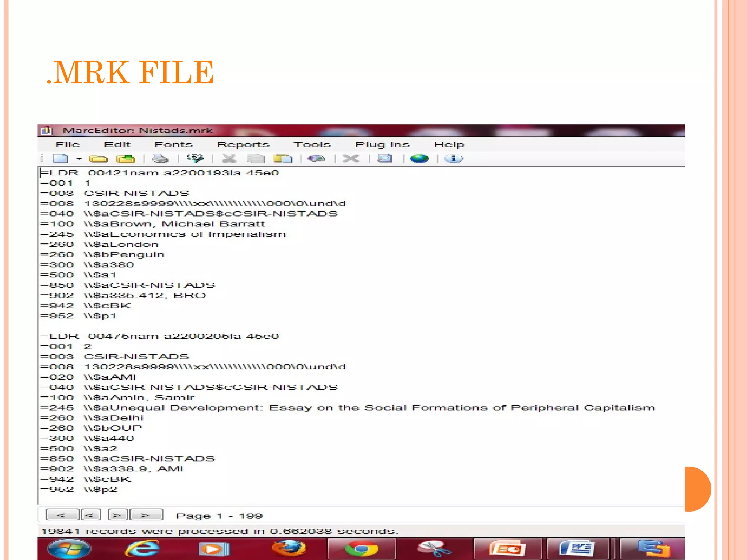Viewport: 747px width, 560px height.
Task: Open Snipping Tool from taskbar
Action: click(x=434, y=549)
